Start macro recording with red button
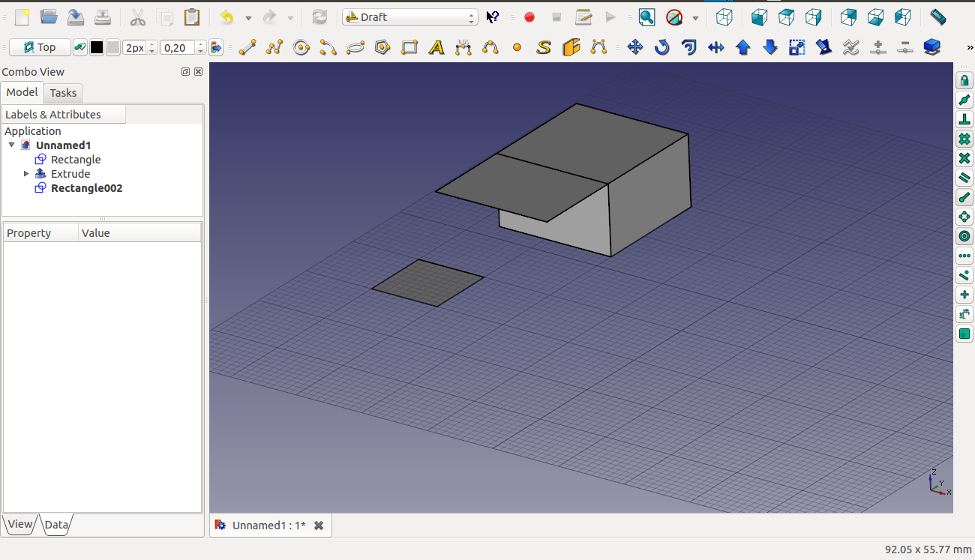The width and height of the screenshot is (975, 560). 529,16
